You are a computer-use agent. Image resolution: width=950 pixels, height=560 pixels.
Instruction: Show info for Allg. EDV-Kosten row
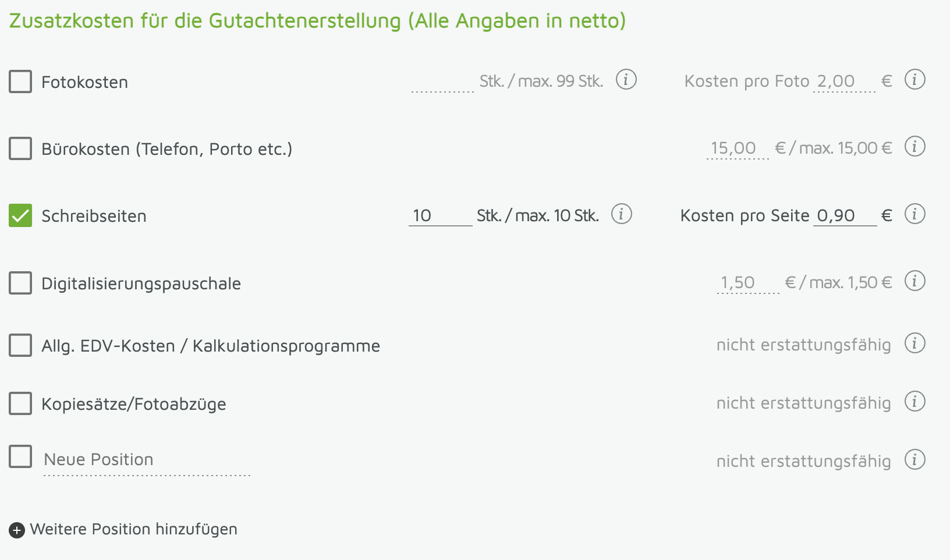tap(914, 343)
